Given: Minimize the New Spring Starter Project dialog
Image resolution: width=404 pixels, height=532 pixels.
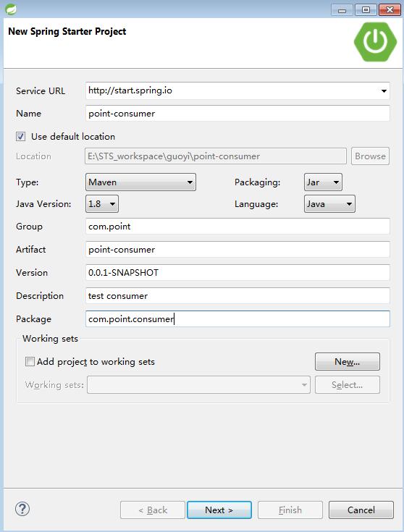Looking at the screenshot, I should [x=342, y=10].
